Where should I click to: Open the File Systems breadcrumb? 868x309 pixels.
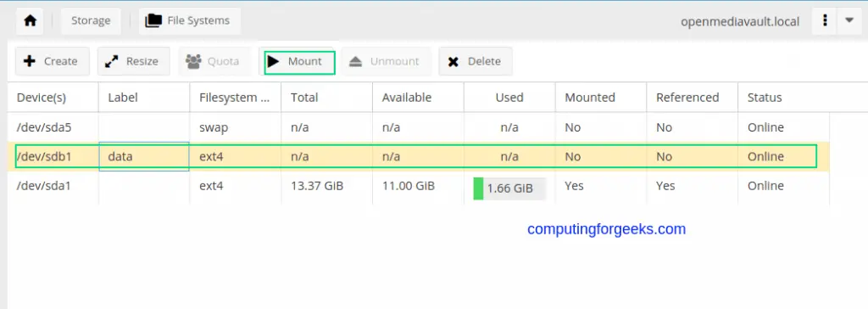coord(189,21)
